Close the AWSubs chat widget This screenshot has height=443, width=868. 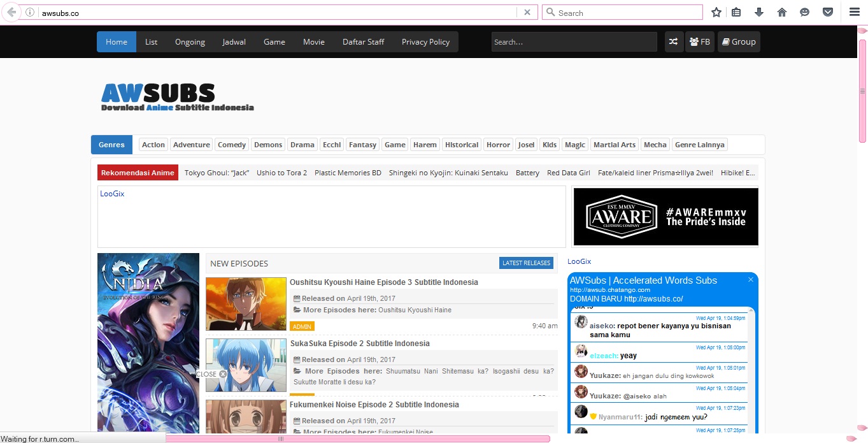[751, 280]
